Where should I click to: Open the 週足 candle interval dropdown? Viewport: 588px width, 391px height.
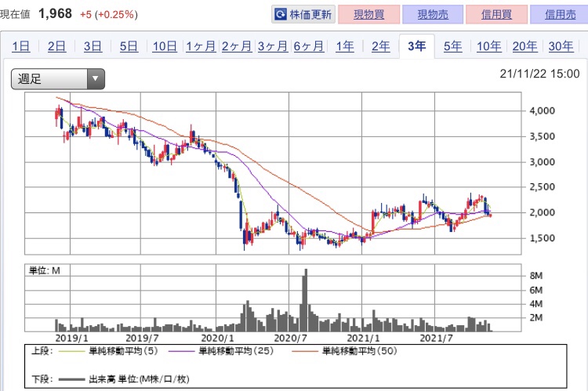coord(58,79)
